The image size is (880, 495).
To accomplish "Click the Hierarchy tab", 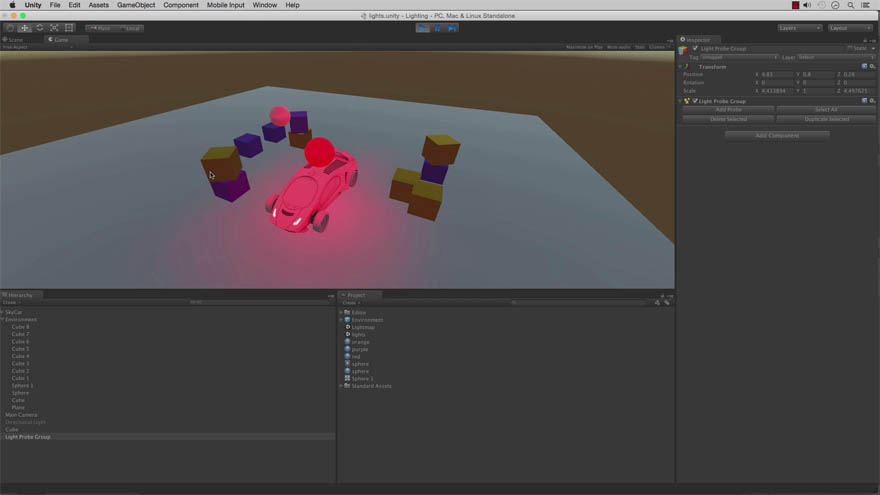I will pyautogui.click(x=20, y=295).
